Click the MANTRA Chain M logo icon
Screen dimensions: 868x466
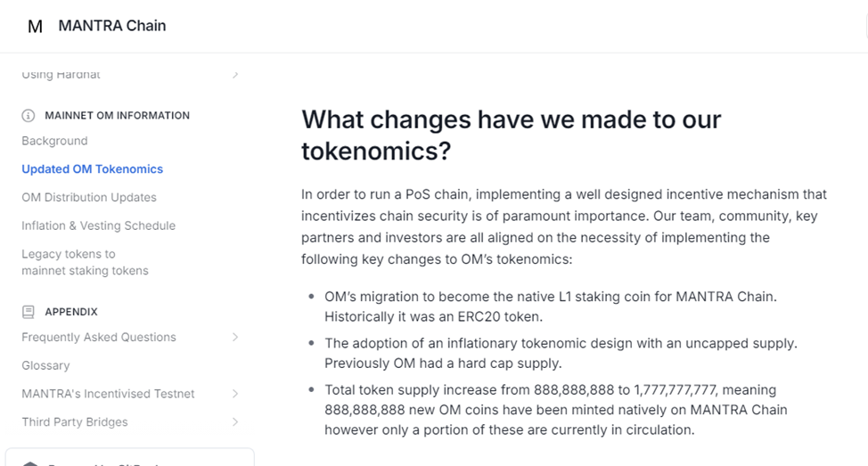pos(35,26)
